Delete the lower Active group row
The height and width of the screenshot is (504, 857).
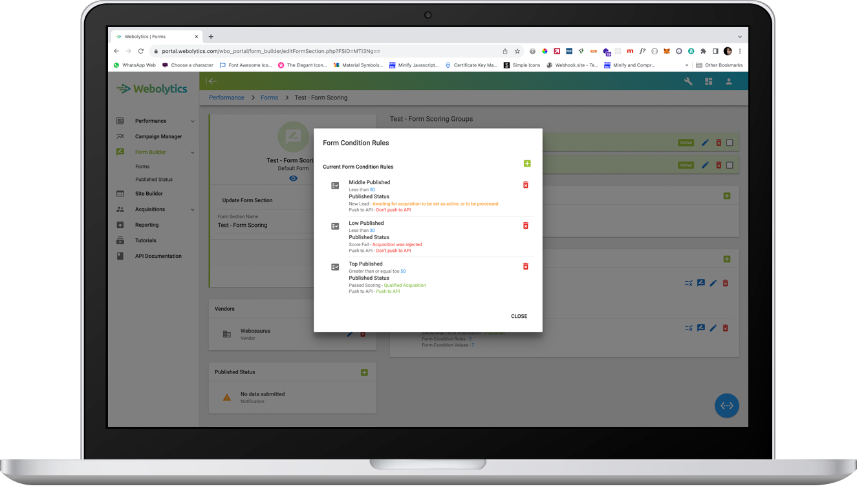(x=719, y=165)
